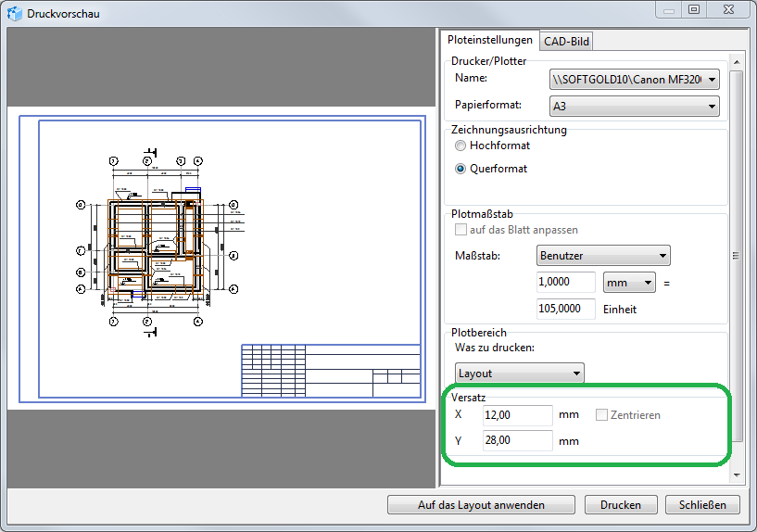Switch to the CAD-Bild tab
Screen dimensions: 757x532
coord(566,41)
